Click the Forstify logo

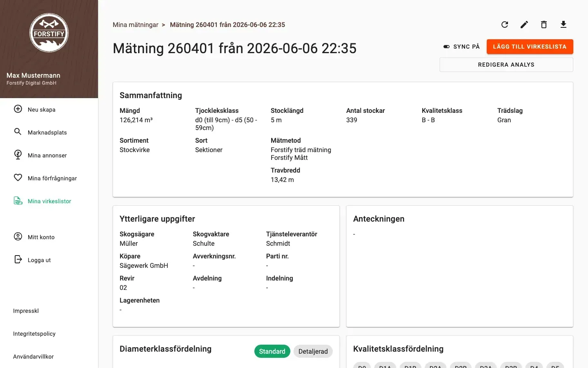pos(49,33)
